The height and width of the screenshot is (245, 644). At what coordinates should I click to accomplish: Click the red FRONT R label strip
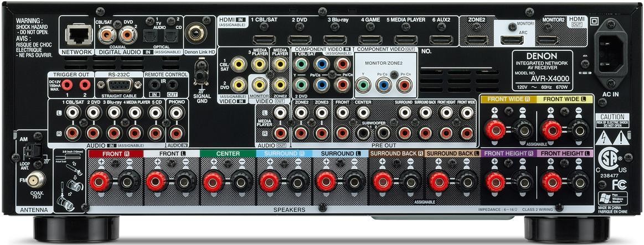click(115, 154)
